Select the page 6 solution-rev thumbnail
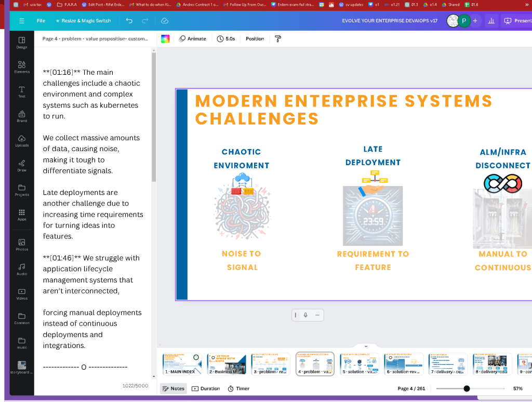 pos(404,364)
